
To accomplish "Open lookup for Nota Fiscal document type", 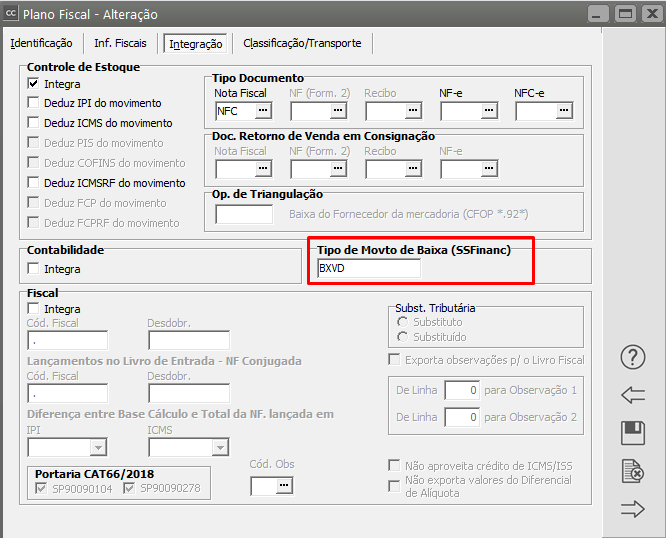I will tap(263, 110).
